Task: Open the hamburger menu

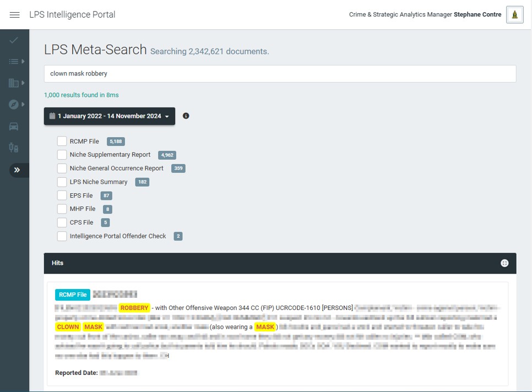Action: tap(15, 15)
